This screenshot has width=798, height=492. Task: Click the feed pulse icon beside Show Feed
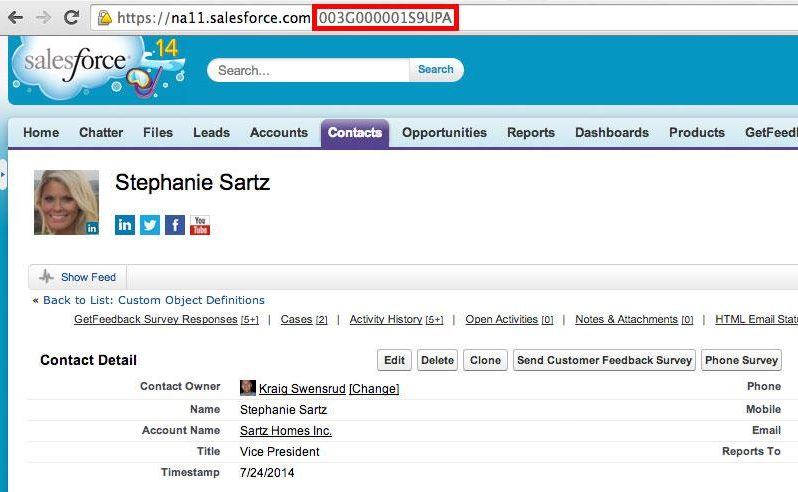pos(46,277)
